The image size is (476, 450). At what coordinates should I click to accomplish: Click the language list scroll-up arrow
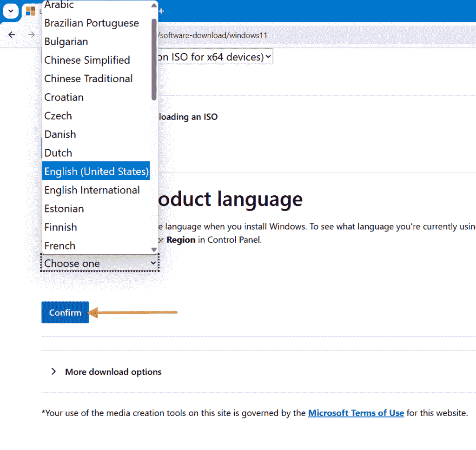154,5
